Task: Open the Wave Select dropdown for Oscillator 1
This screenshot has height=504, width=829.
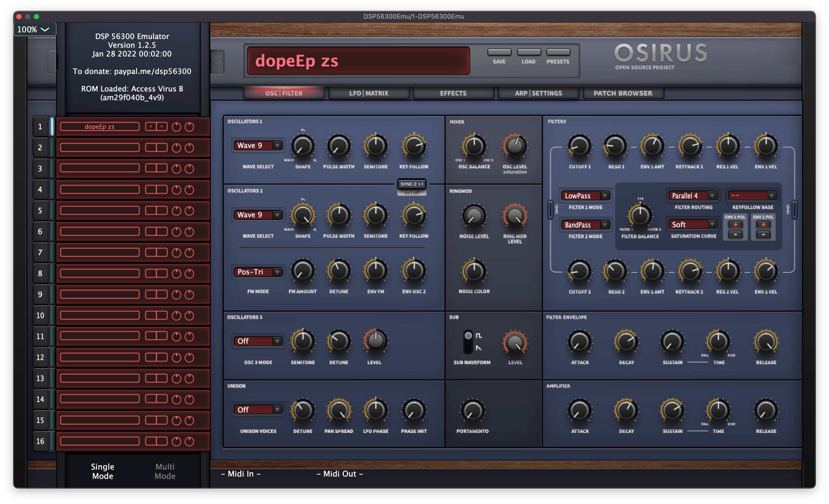Action: coord(258,145)
